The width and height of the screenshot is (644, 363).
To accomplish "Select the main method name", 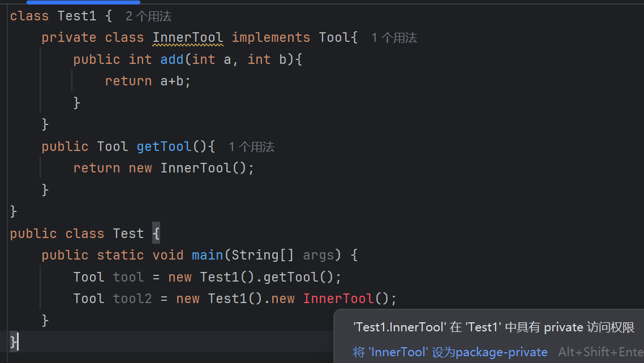I will [x=207, y=255].
